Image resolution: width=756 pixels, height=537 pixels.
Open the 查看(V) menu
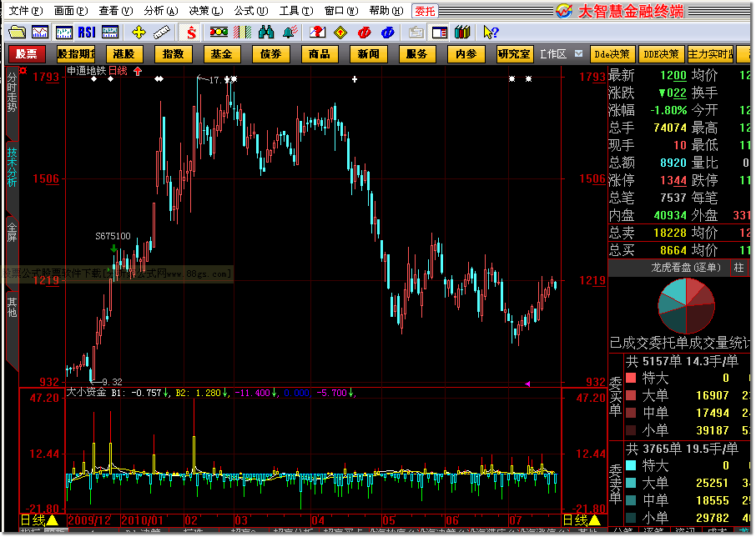pyautogui.click(x=116, y=11)
